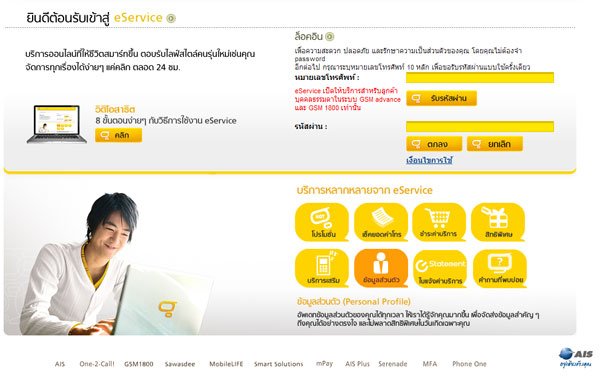Focus the รหัสผ่าน password field
The height and width of the screenshot is (379, 600).
480,126
